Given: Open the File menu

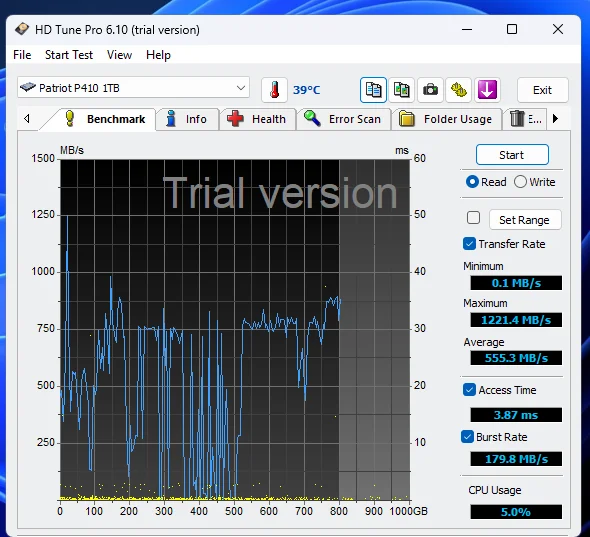Looking at the screenshot, I should point(22,55).
